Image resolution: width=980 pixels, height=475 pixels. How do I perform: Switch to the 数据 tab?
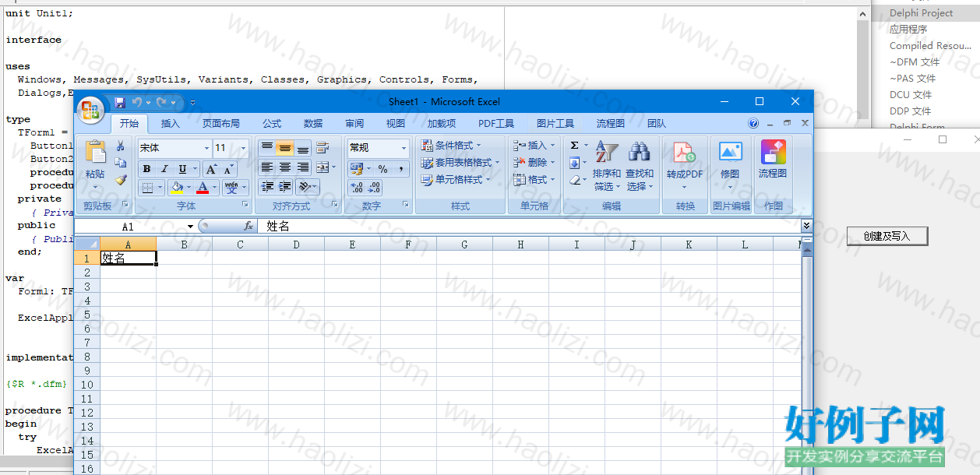coord(313,123)
